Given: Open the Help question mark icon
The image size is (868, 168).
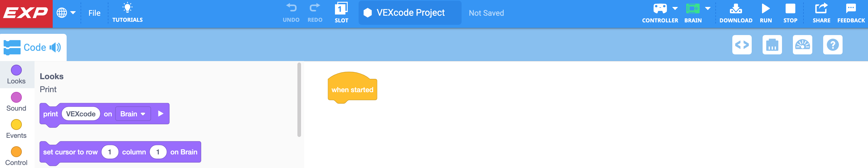Looking at the screenshot, I should 832,45.
